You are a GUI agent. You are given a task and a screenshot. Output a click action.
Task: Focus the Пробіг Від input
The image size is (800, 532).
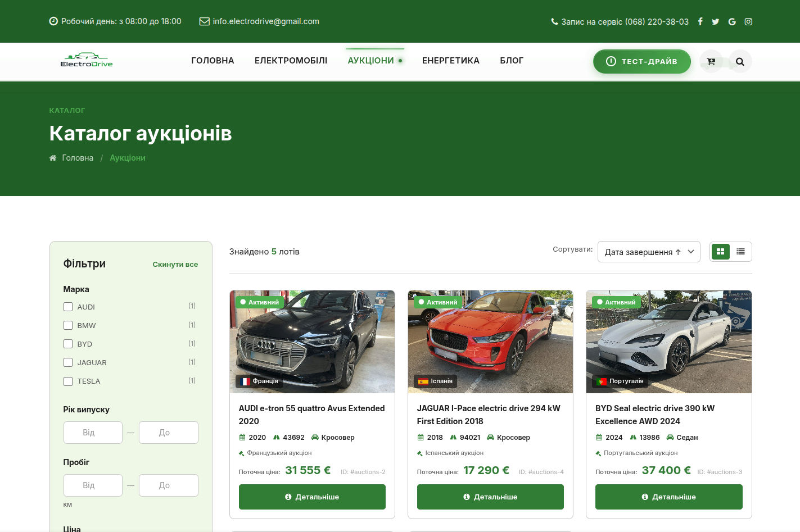tap(93, 485)
